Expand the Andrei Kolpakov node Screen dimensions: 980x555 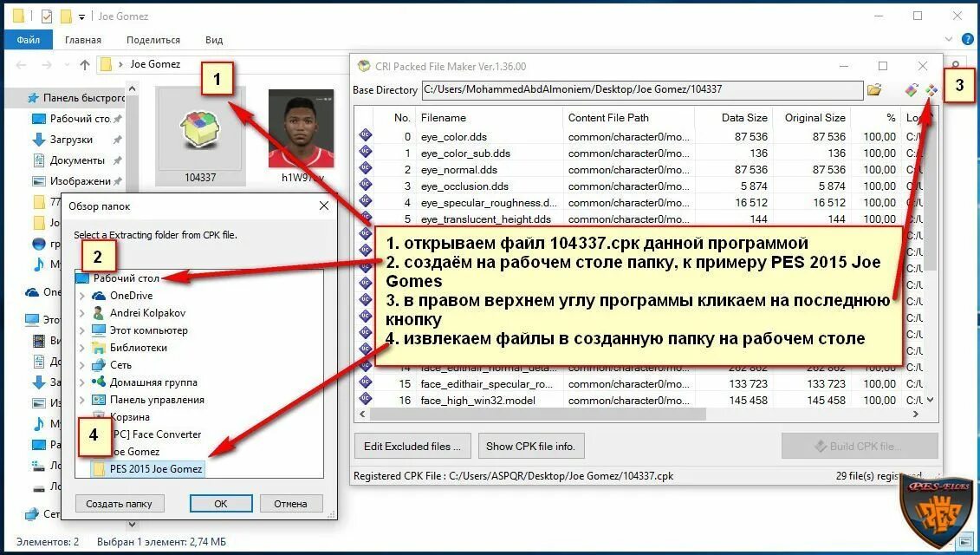81,313
